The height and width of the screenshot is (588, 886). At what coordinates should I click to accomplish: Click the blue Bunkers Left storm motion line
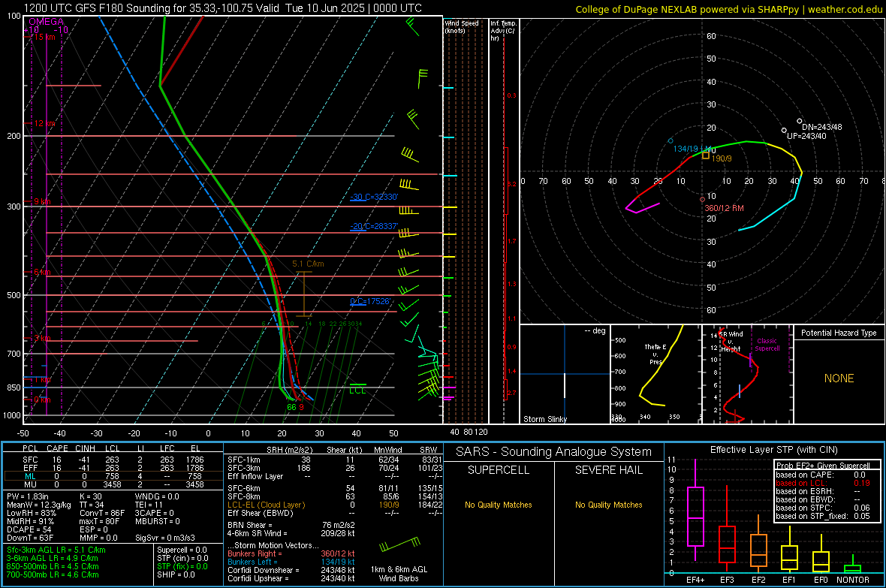pyautogui.click(x=291, y=562)
